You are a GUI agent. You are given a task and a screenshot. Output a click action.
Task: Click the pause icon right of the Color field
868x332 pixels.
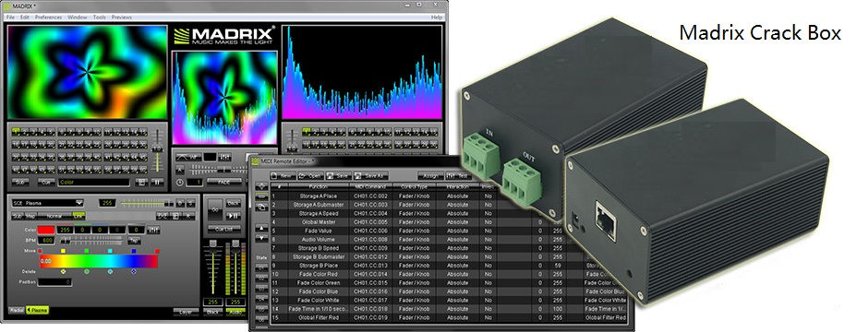click(158, 182)
